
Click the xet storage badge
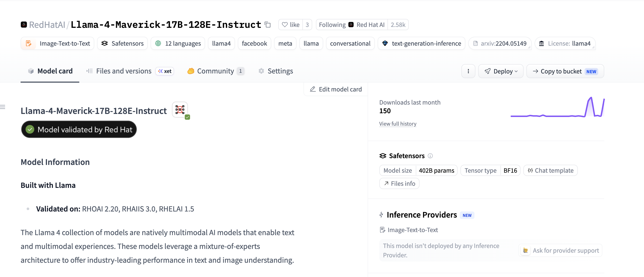(x=165, y=71)
